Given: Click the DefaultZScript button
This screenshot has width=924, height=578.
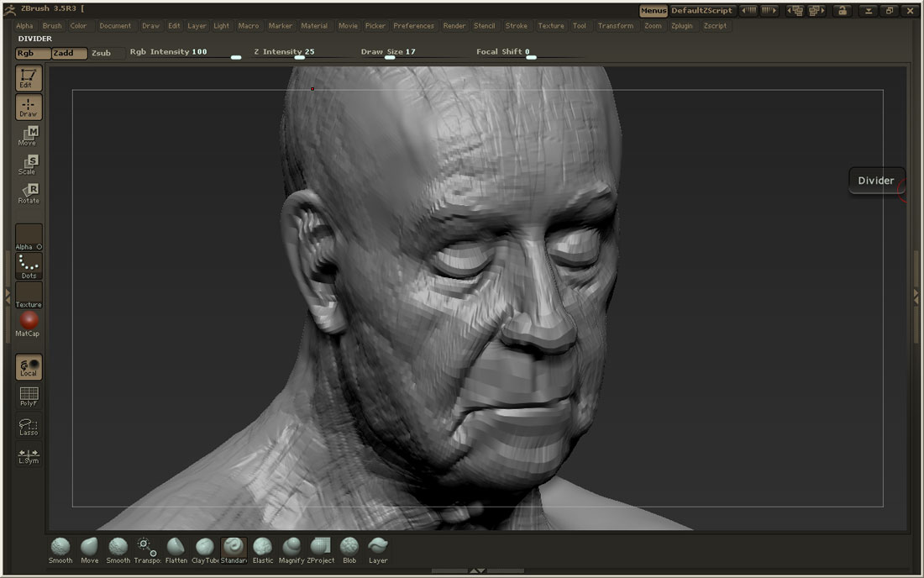Looking at the screenshot, I should (701, 11).
